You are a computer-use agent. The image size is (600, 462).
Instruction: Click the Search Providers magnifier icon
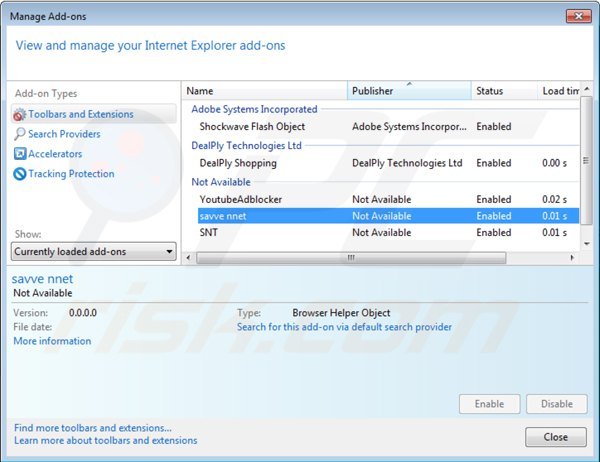coord(19,134)
